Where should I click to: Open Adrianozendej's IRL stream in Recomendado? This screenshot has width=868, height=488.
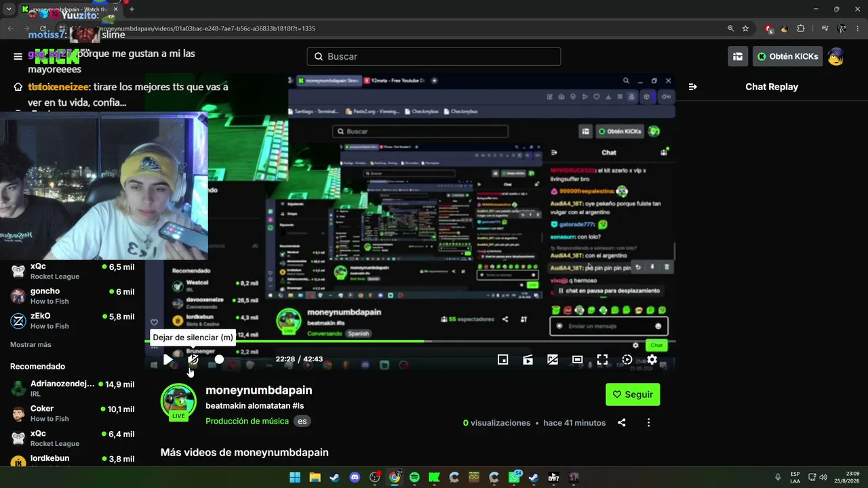tap(73, 388)
